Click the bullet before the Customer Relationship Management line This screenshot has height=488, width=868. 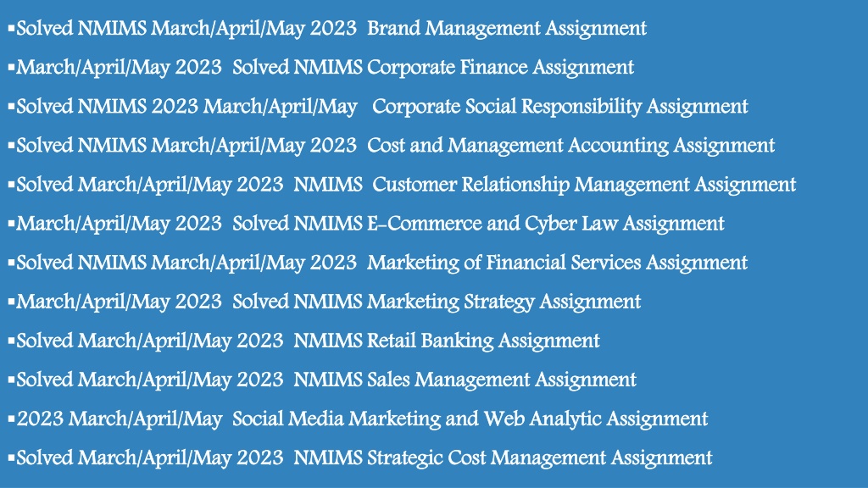(x=11, y=183)
